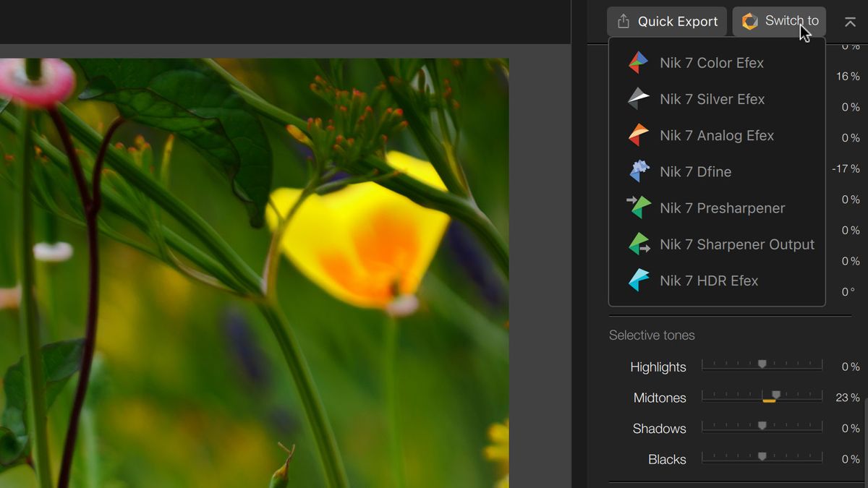Screen dimensions: 868x488
Task: Select the Nik 7 Presharpener arrow icon
Action: (639, 207)
